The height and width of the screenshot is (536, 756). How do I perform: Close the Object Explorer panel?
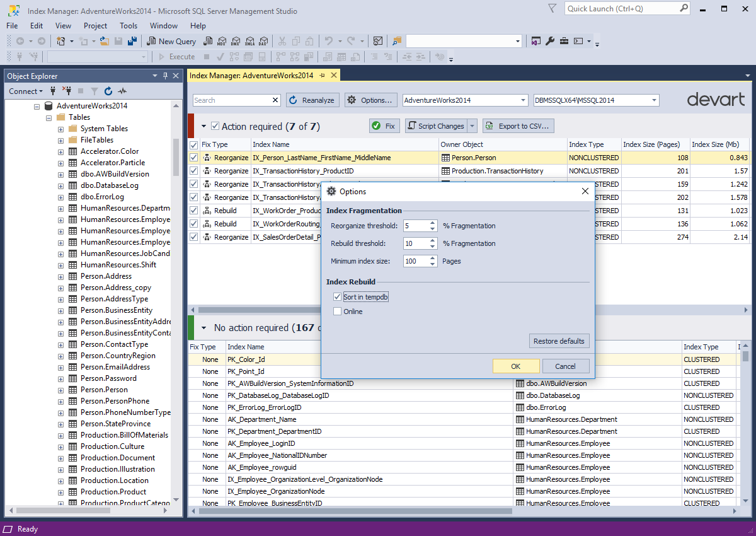click(175, 76)
